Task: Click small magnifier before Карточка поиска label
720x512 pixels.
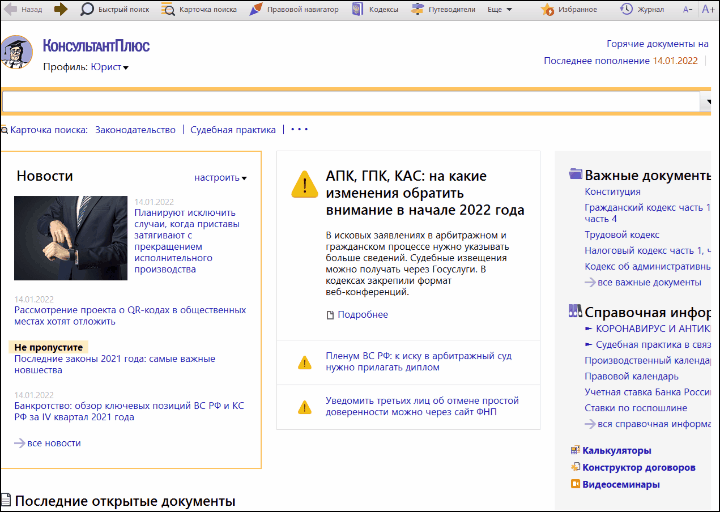Action: tap(4, 130)
